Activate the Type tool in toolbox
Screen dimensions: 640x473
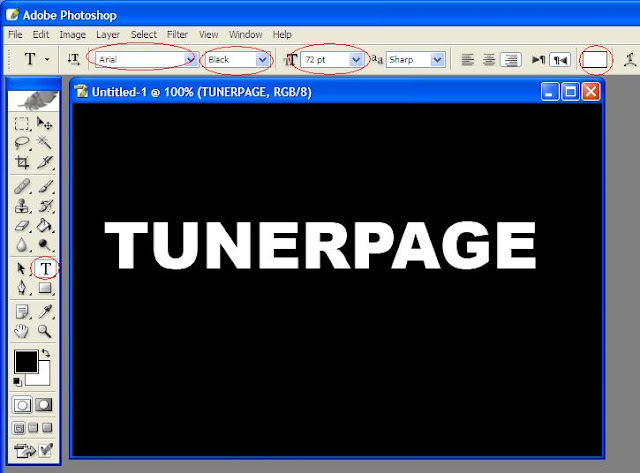pos(45,269)
